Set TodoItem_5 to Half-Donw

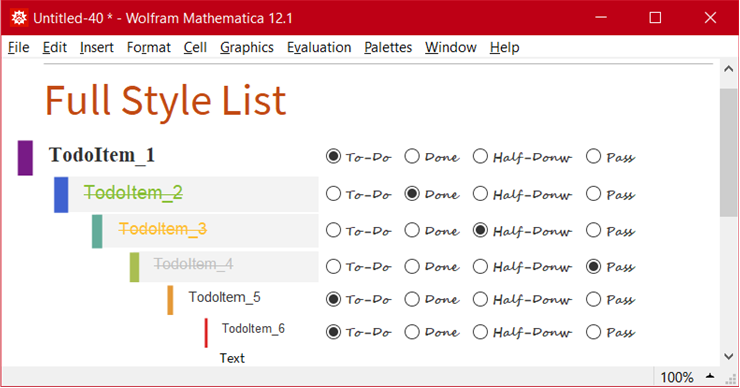click(x=480, y=299)
